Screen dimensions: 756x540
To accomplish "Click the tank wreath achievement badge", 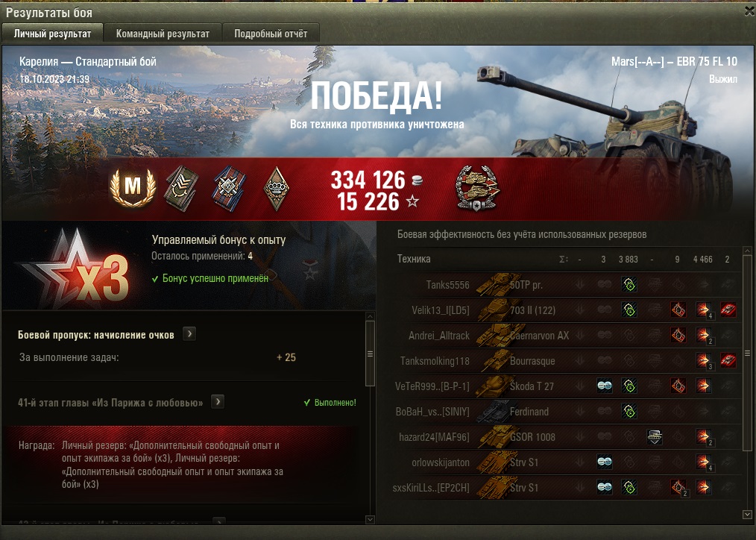I will [x=477, y=189].
